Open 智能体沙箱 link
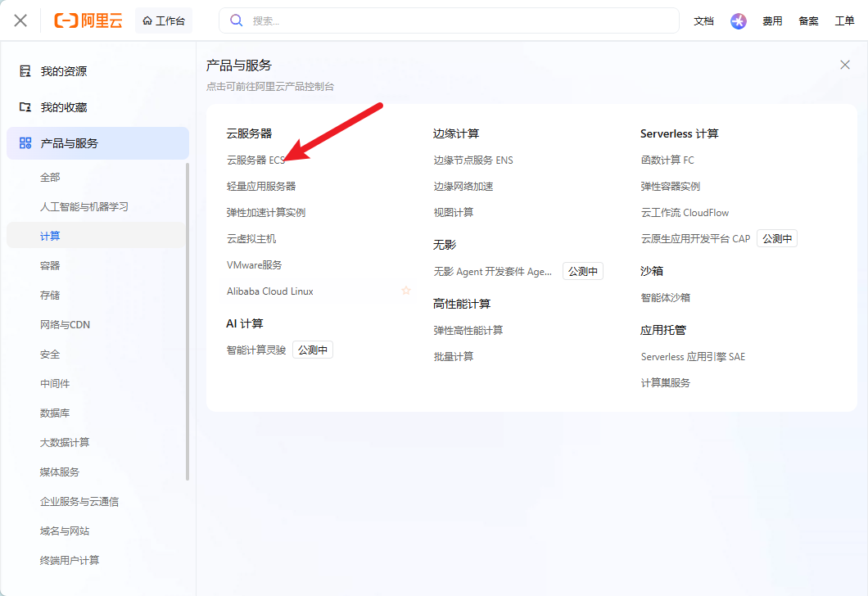Viewport: 868px width, 596px height. tap(666, 297)
